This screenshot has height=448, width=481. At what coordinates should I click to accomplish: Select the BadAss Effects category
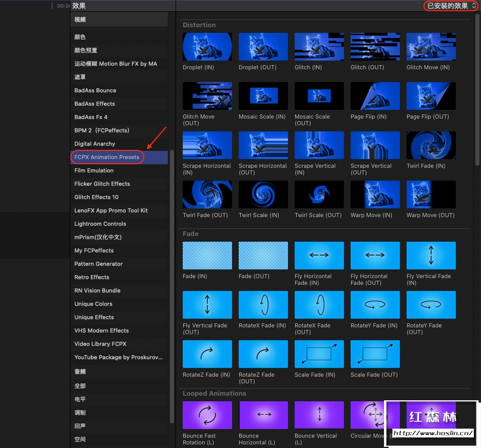(119, 104)
